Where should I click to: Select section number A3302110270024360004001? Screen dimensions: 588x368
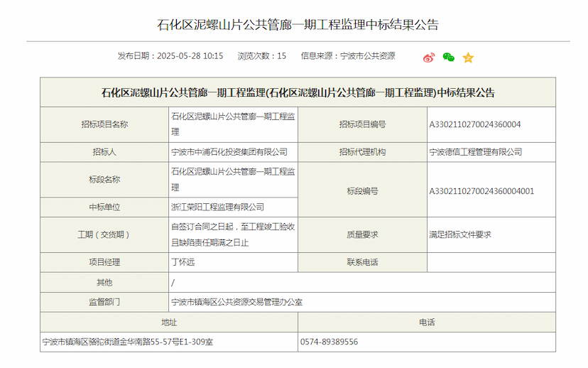tap(481, 191)
